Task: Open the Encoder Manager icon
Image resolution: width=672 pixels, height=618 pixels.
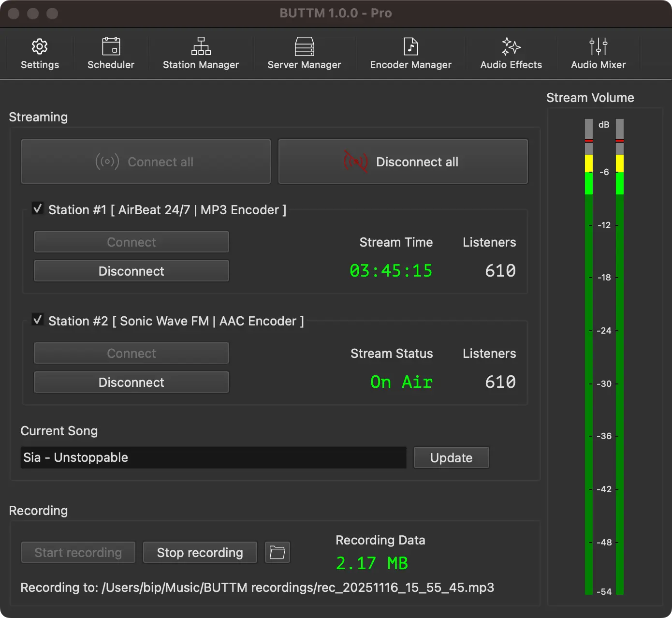Action: pos(410,47)
